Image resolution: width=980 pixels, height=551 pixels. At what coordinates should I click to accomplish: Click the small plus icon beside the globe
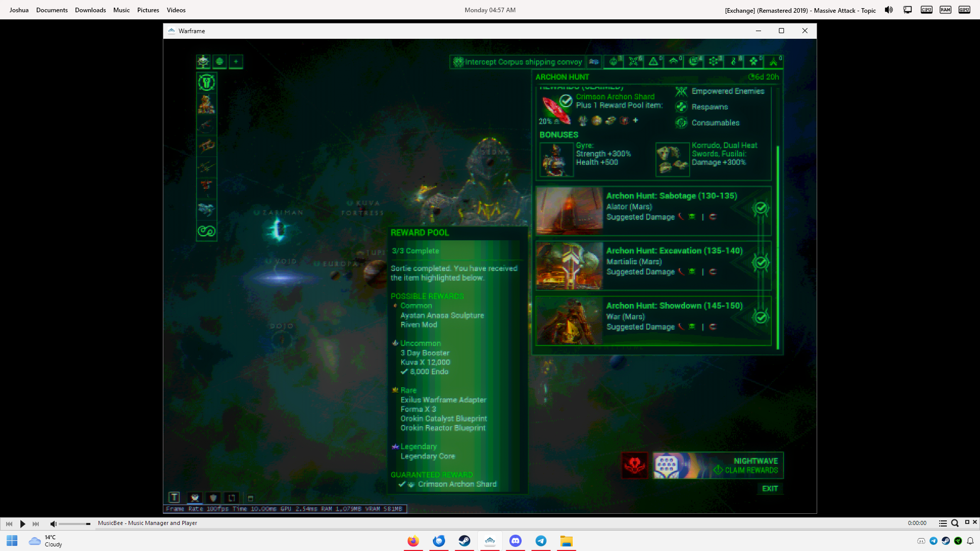(236, 62)
